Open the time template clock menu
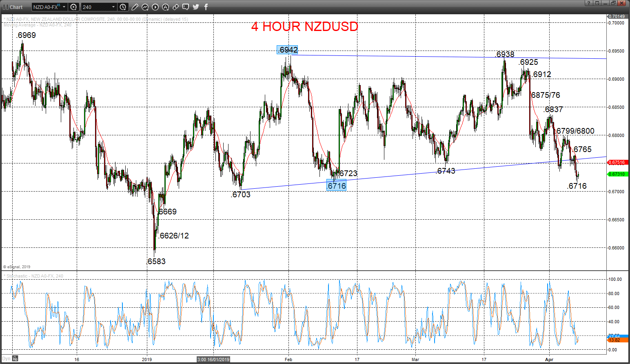 123,7
